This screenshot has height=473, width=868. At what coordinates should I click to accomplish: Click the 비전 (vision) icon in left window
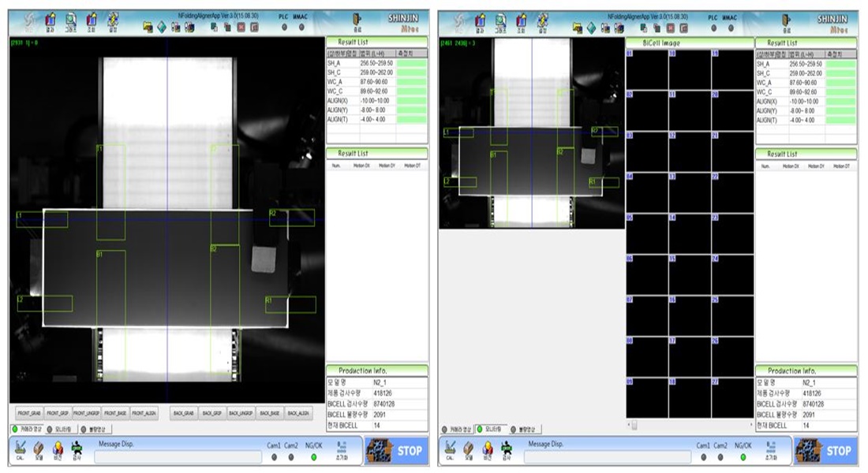click(57, 449)
